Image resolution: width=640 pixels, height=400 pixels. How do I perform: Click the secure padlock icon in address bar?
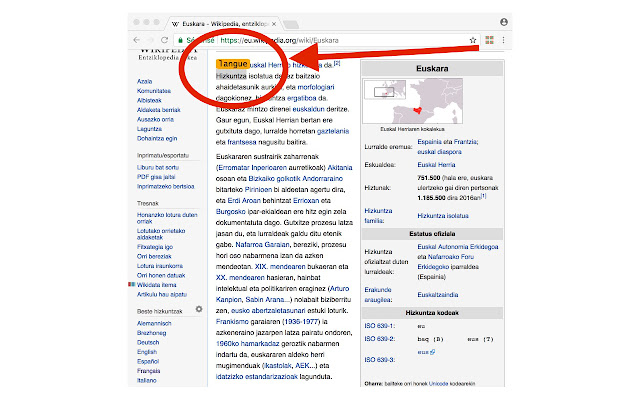click(x=180, y=40)
